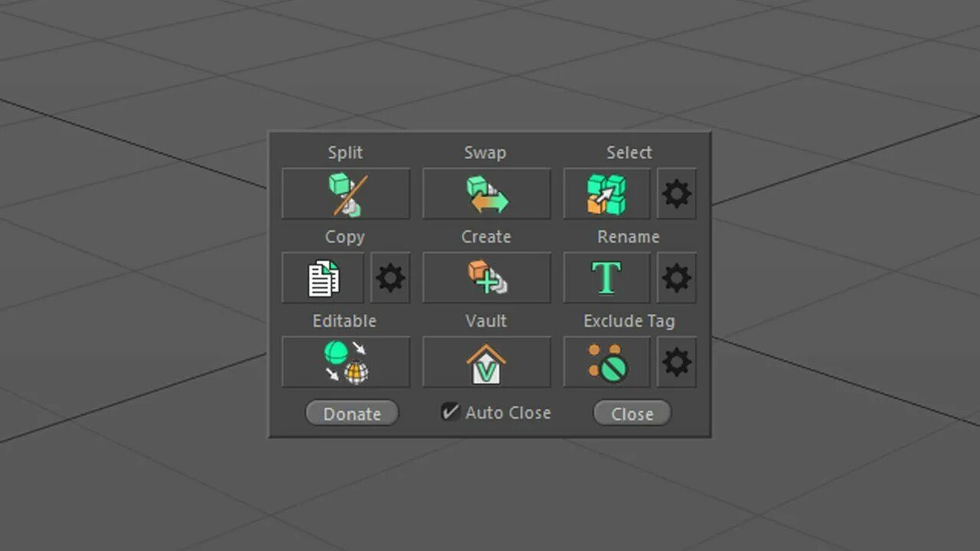Click the Vault section label
This screenshot has height=551, width=980.
click(x=485, y=321)
